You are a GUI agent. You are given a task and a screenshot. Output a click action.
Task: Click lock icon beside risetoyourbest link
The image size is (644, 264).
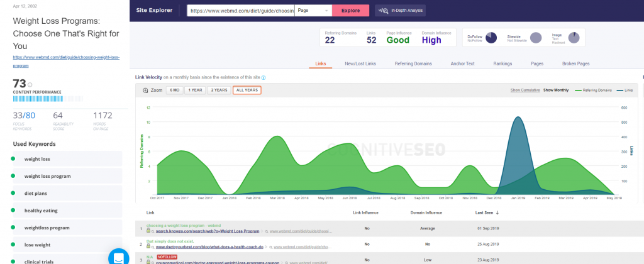click(x=148, y=246)
